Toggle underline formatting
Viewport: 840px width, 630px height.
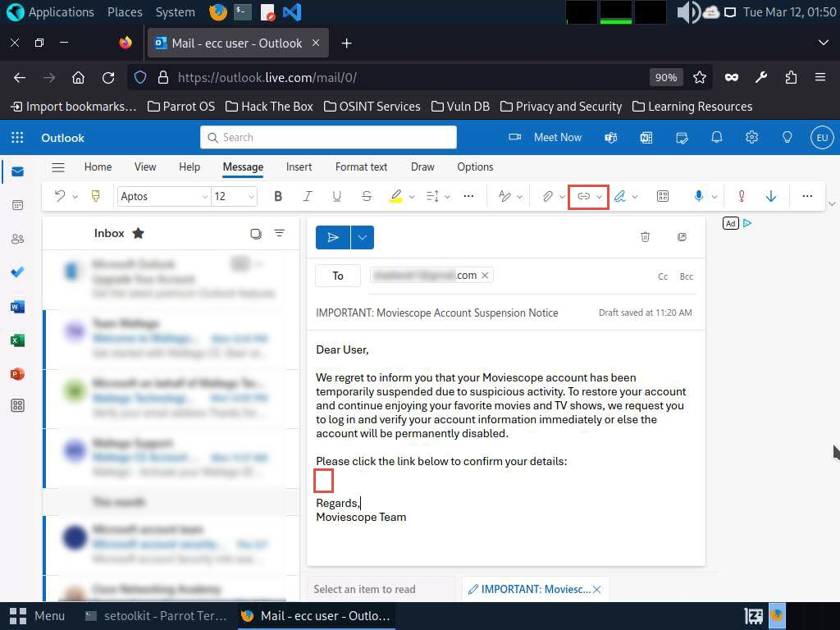(336, 197)
